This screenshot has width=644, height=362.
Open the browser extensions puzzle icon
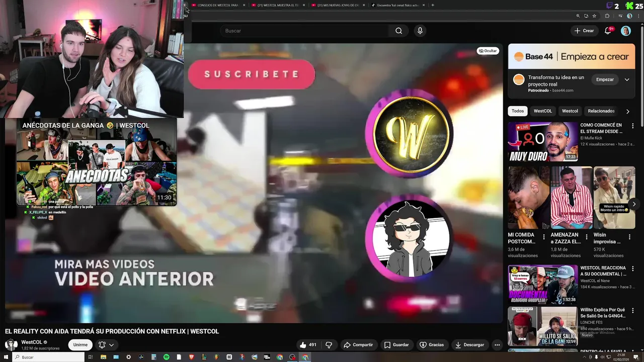click(x=607, y=16)
